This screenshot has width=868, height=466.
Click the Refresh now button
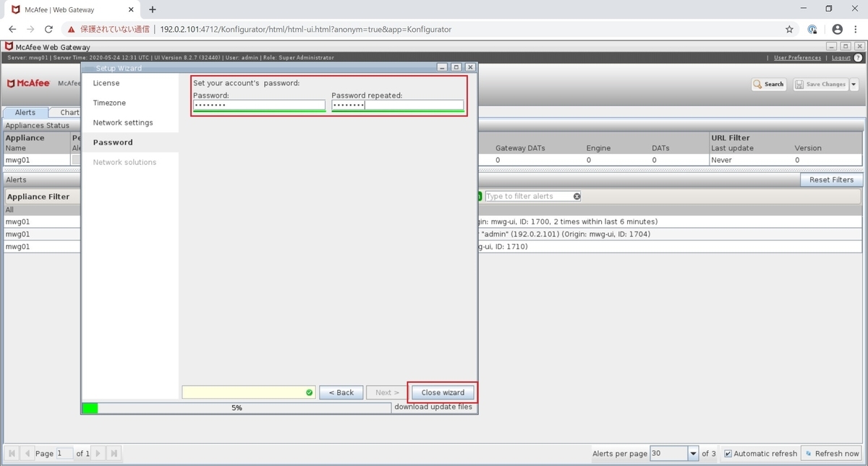tap(831, 454)
